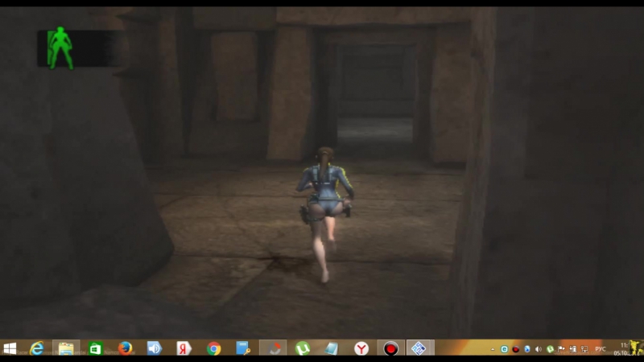Open the network tray icon
The height and width of the screenshot is (362, 644).
point(584,349)
